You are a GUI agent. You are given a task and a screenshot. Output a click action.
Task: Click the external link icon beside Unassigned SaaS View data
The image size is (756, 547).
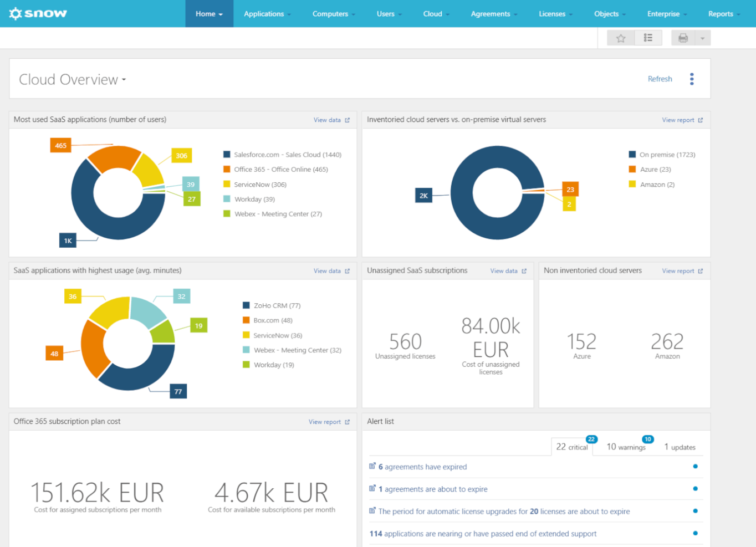525,271
